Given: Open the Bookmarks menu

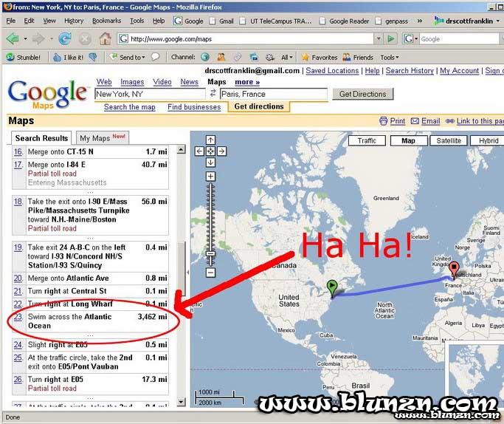Looking at the screenshot, I should (106, 21).
